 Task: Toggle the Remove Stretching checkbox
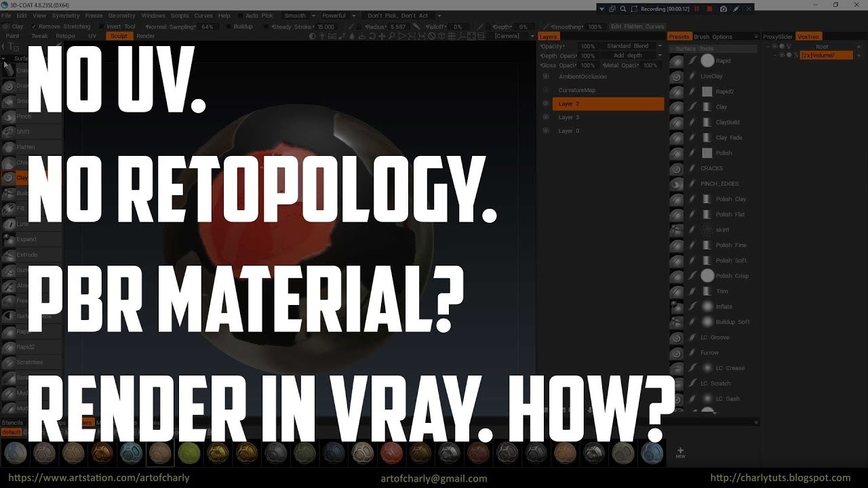pos(35,26)
